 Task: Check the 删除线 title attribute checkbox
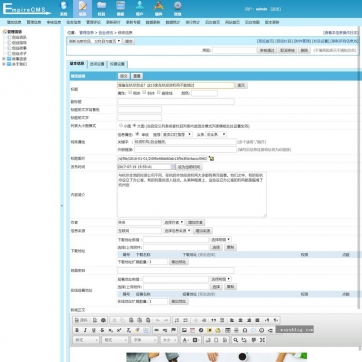click(x=159, y=93)
